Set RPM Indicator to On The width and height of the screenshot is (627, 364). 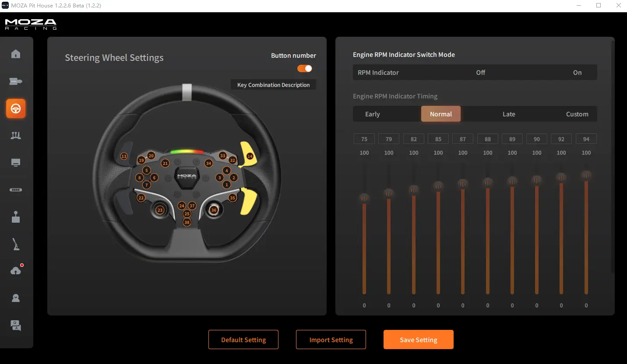click(x=577, y=73)
